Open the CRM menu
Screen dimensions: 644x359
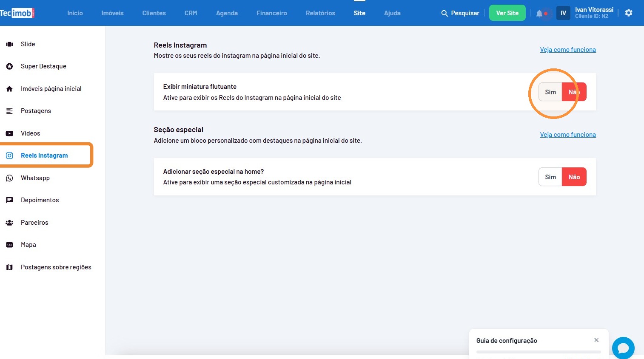tap(191, 13)
